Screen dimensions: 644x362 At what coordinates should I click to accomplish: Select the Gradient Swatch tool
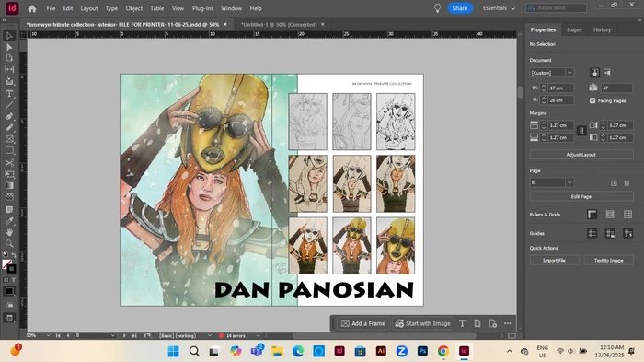point(9,185)
